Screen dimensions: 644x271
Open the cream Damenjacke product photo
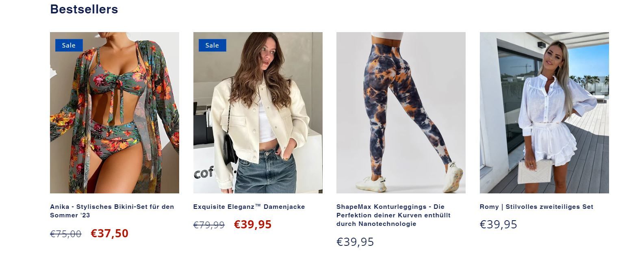point(258,113)
